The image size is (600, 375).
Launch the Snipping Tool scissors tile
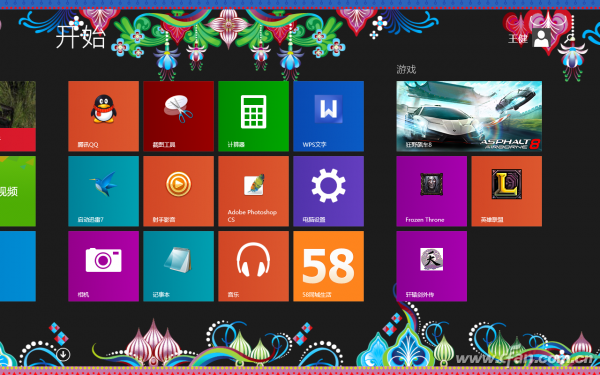tap(178, 116)
